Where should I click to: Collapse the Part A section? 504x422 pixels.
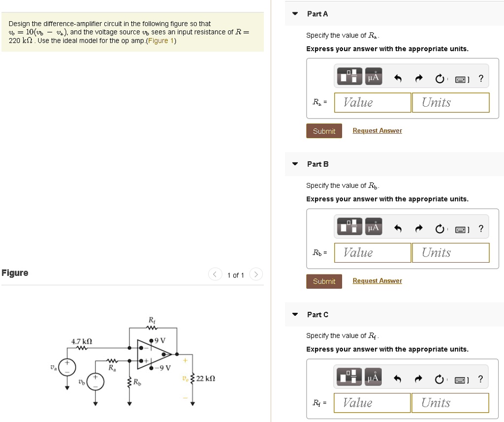295,14
